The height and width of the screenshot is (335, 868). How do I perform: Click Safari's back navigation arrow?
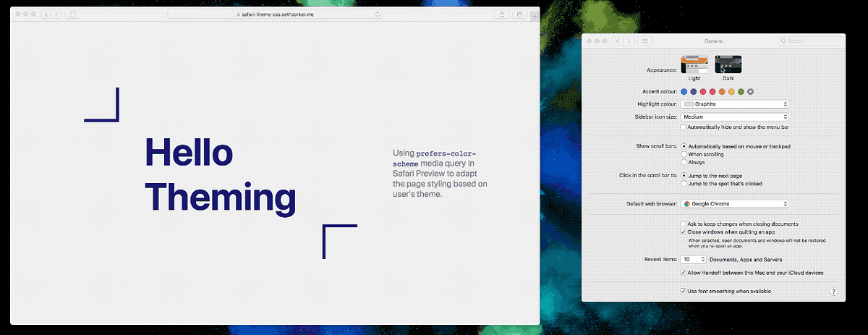point(46,14)
